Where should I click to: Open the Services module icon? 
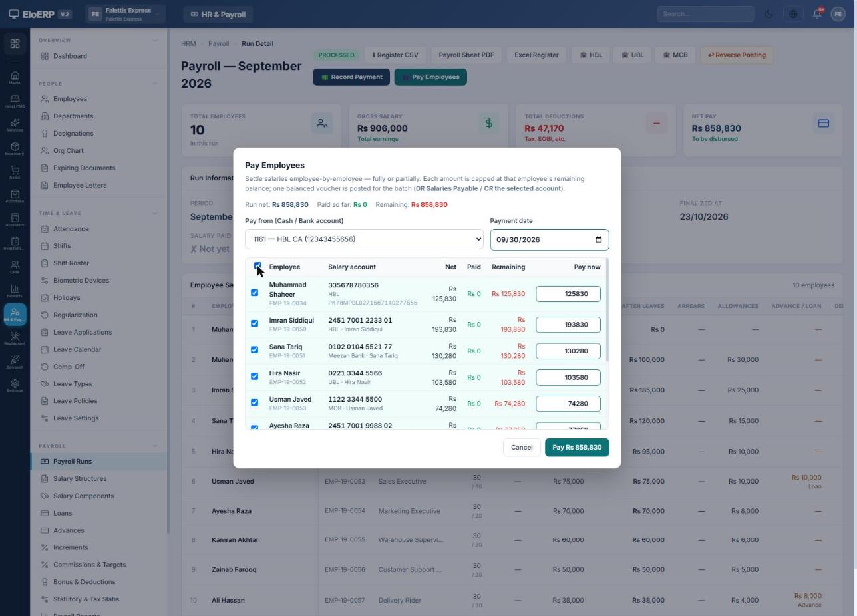15,125
